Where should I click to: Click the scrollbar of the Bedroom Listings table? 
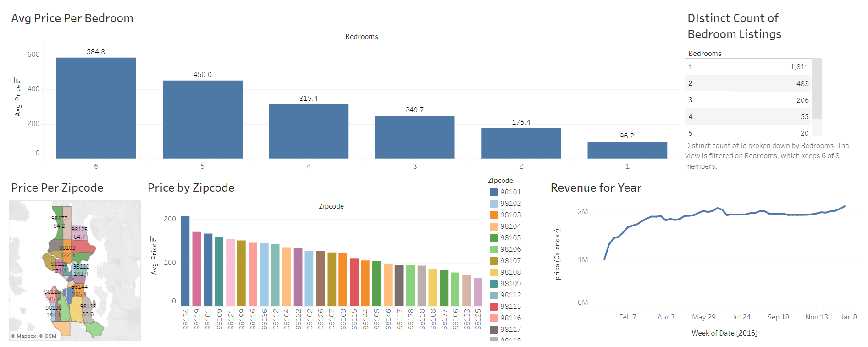pos(817,88)
